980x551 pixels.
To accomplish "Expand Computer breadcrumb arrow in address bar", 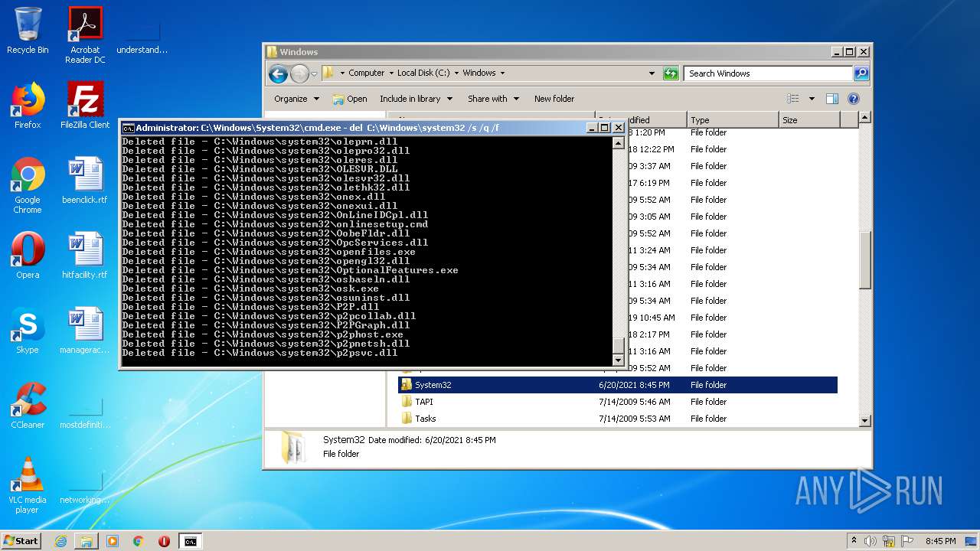I will click(392, 73).
